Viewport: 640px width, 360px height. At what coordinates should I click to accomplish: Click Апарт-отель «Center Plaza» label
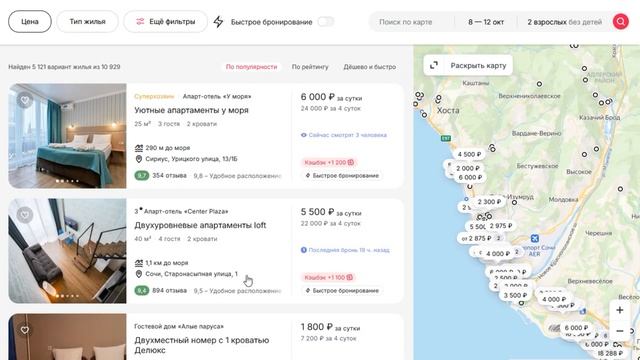pyautogui.click(x=186, y=211)
